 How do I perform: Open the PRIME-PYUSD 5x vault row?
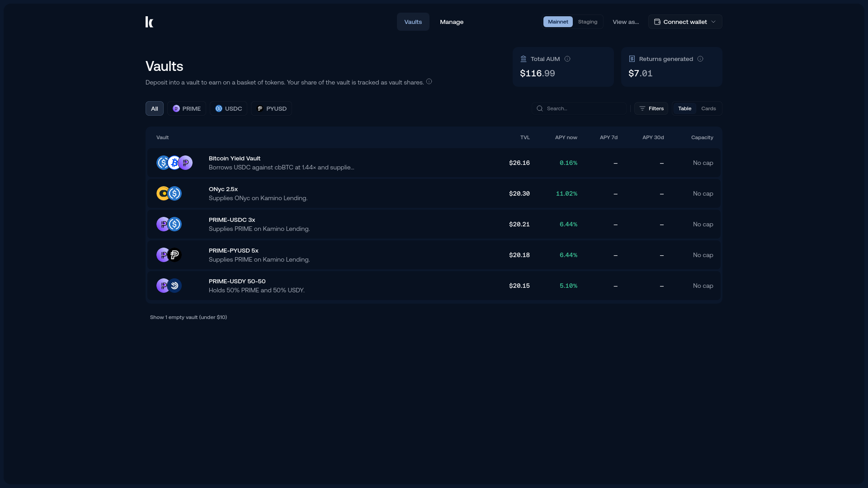point(434,255)
